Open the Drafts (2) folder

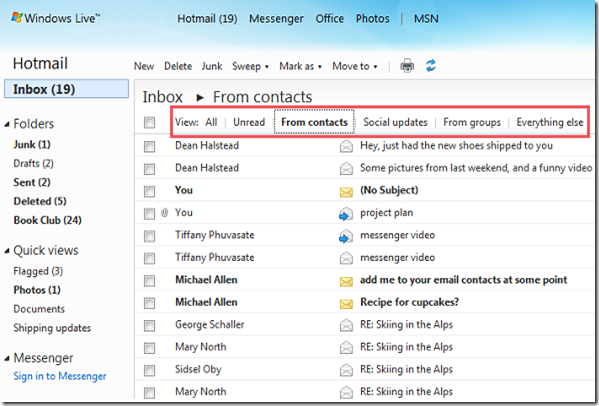pyautogui.click(x=33, y=163)
